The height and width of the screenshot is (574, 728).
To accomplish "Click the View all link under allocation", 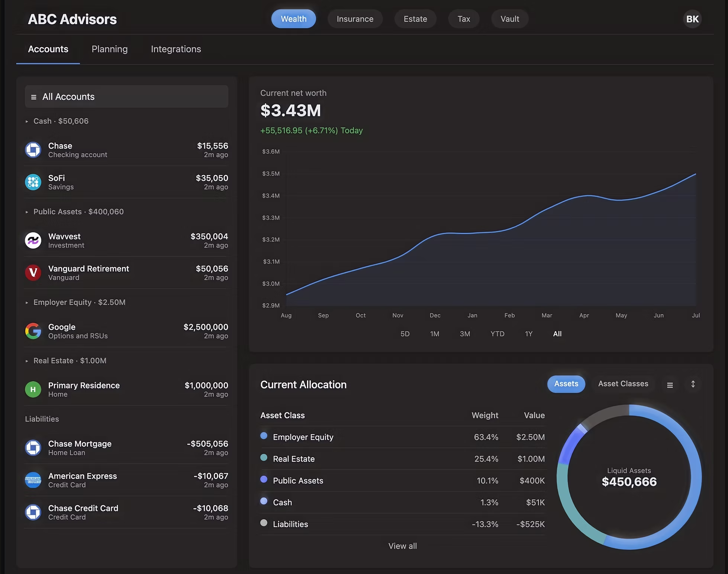I will pyautogui.click(x=402, y=546).
